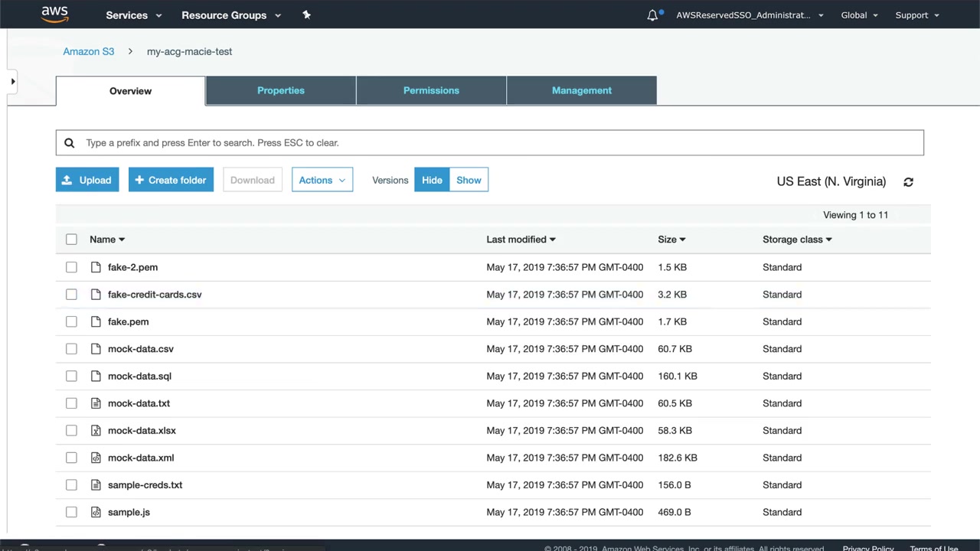Switch to the Overview tab

tap(130, 91)
